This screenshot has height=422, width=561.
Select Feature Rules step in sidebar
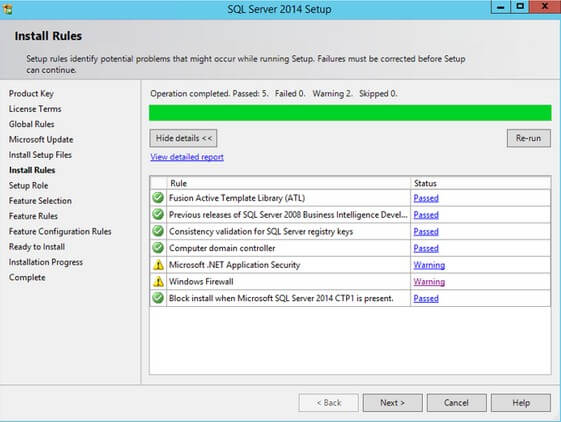click(x=33, y=216)
